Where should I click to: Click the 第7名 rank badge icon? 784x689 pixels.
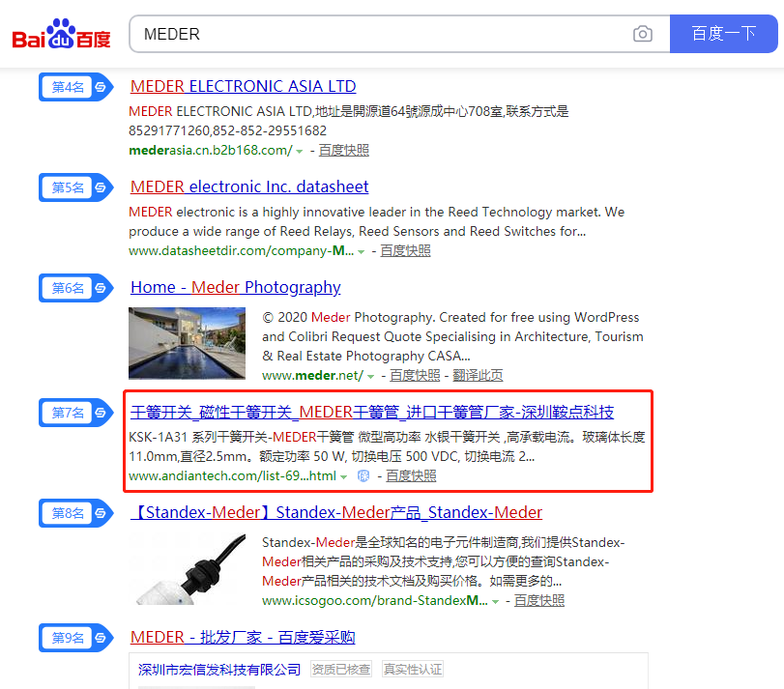pos(76,413)
